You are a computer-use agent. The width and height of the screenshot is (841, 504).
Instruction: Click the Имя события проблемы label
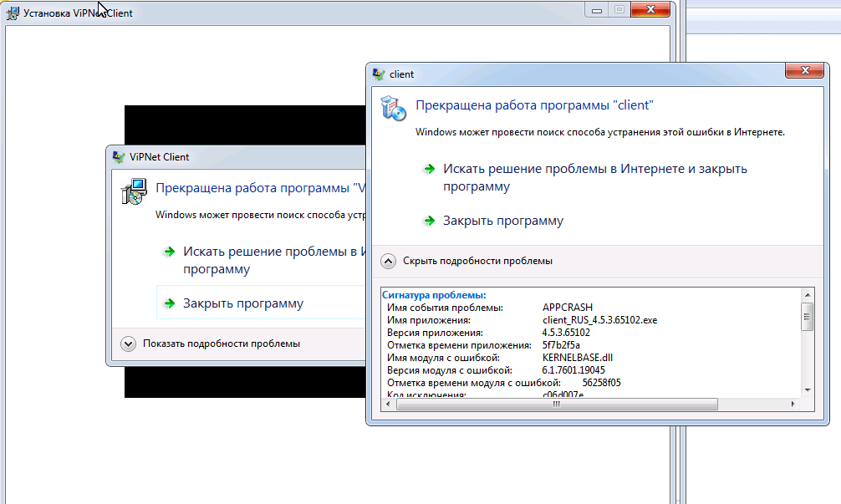coord(446,308)
